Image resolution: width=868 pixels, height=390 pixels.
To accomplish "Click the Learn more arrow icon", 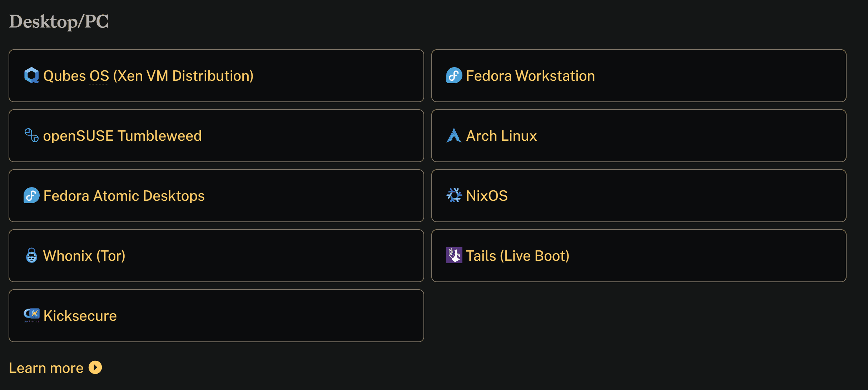I will coord(95,367).
